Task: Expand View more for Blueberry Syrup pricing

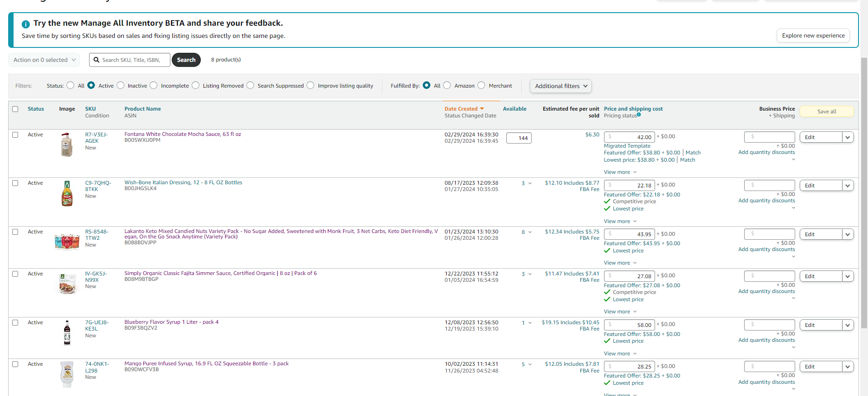Action: pyautogui.click(x=620, y=354)
